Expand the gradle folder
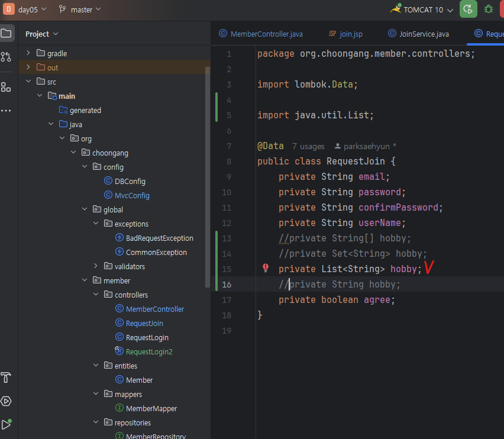The image size is (504, 439). coord(28,53)
